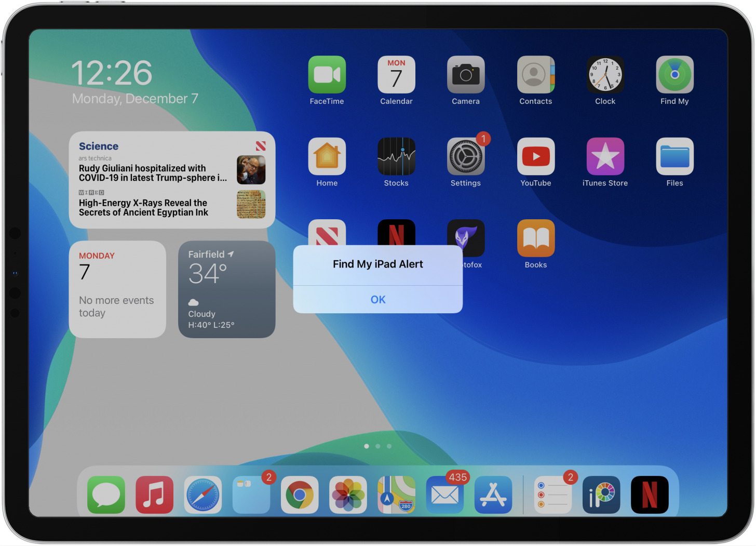Open the App Store from the Dock
Image resolution: width=756 pixels, height=546 pixels.
(x=493, y=494)
